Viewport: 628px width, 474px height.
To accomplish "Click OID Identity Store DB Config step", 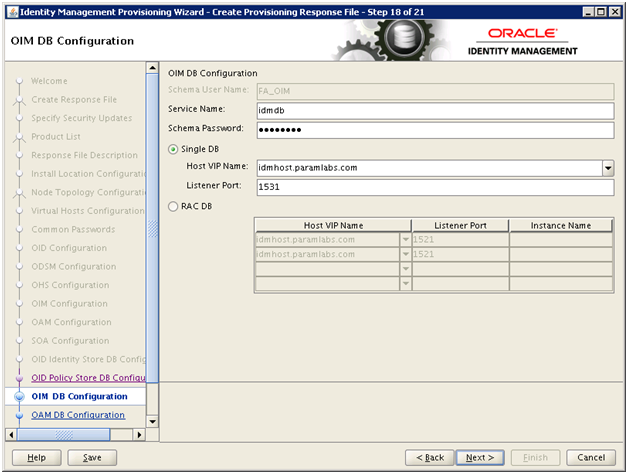I will [x=88, y=359].
